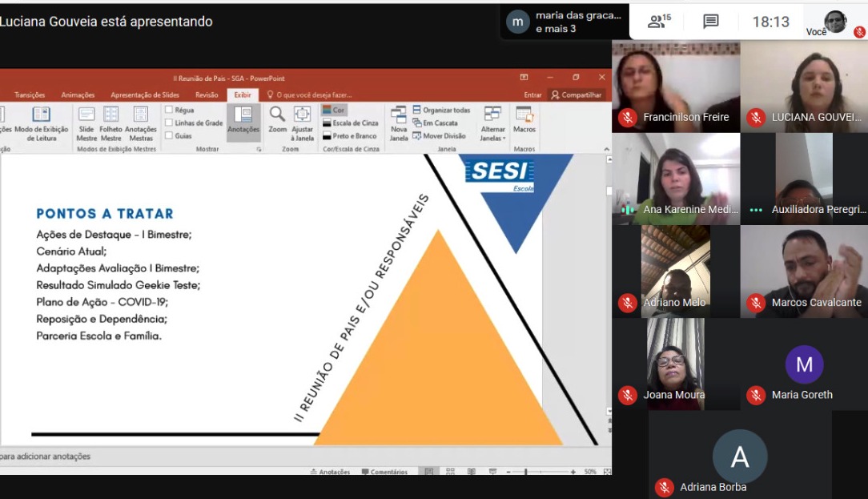868x499 pixels.
Task: Select Marcos Cavalcante video tile
Action: (x=804, y=272)
